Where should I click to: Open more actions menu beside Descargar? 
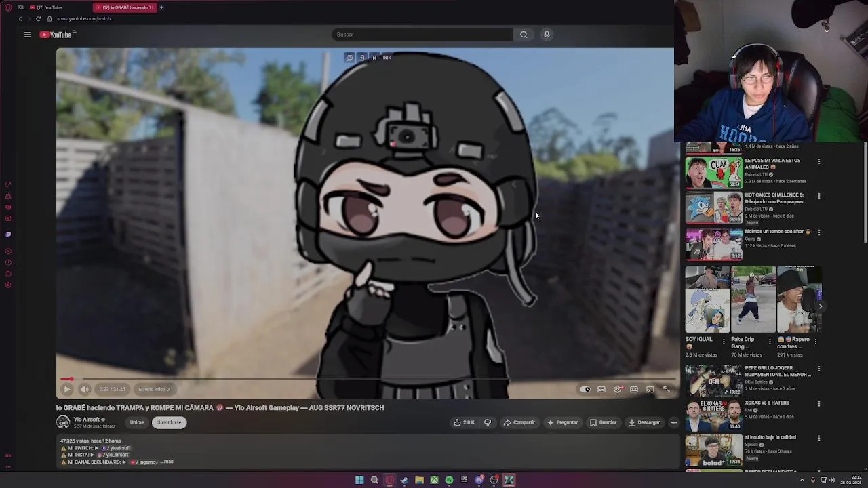click(673, 422)
